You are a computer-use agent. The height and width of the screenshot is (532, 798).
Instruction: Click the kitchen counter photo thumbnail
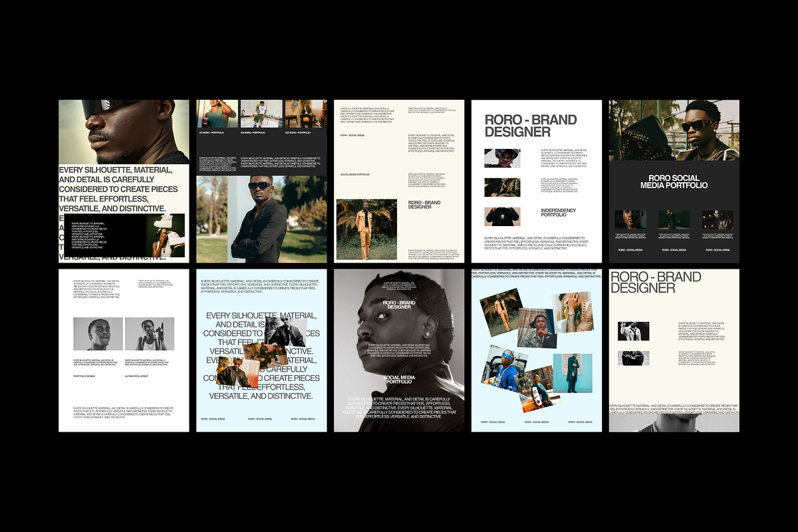click(x=261, y=114)
